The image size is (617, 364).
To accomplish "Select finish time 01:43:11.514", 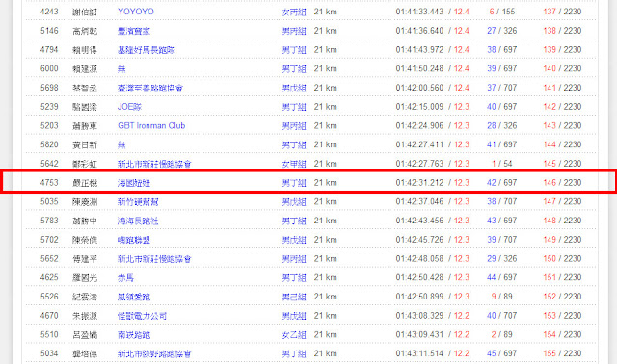I will [x=419, y=353].
